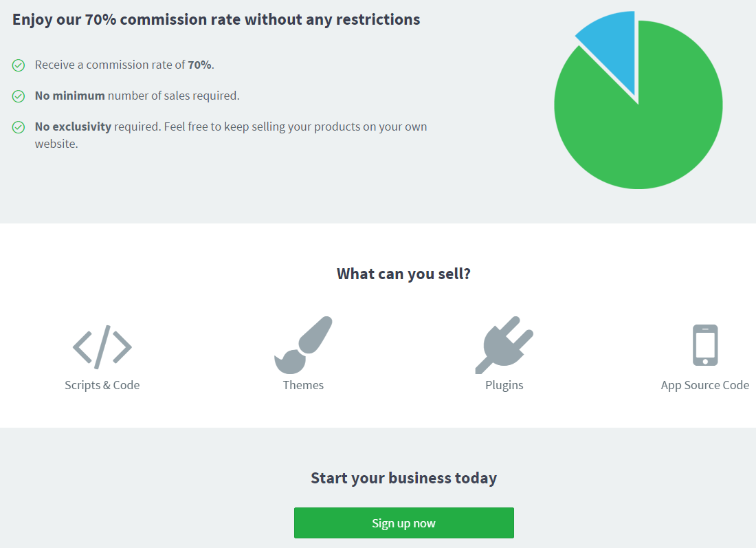The height and width of the screenshot is (548, 756).
Task: Click the 70% commission rate headline
Action: point(216,20)
